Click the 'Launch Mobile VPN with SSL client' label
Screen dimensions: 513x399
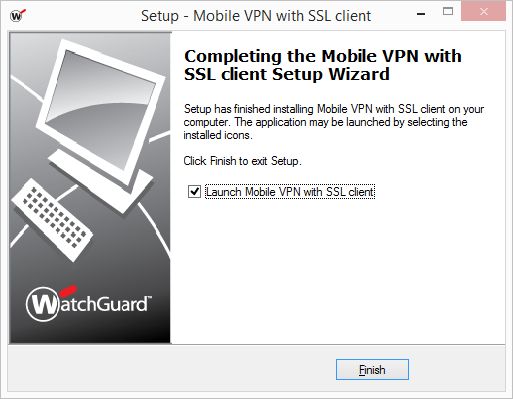(290, 192)
